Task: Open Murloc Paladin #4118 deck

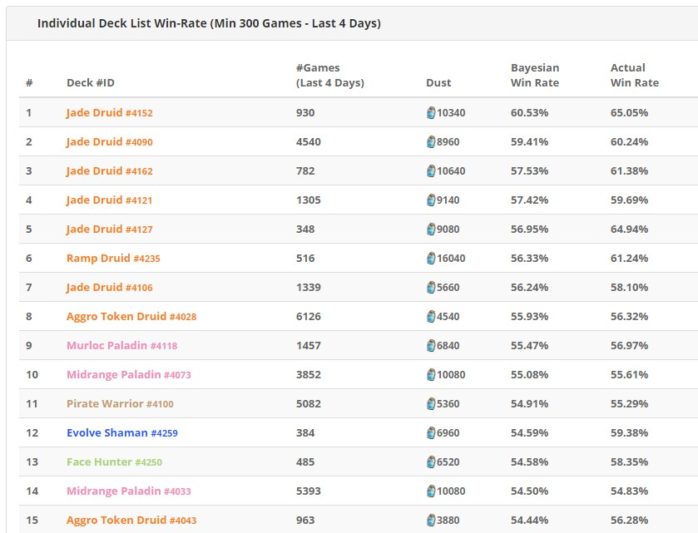Action: tap(122, 346)
